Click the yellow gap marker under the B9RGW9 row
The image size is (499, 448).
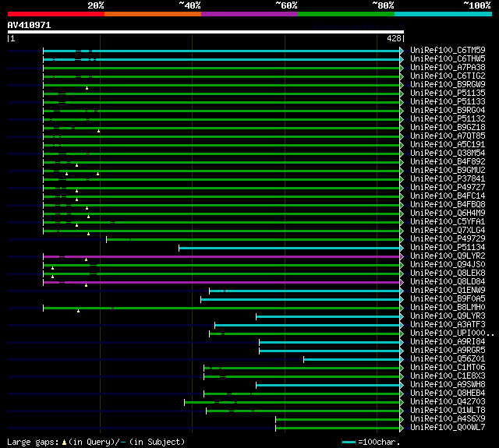87,88
